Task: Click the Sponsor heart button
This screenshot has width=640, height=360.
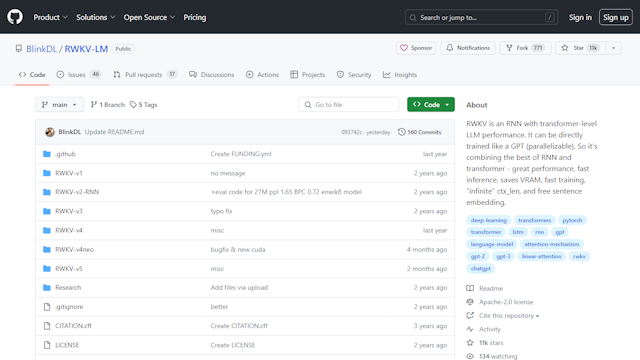Action: tap(416, 48)
